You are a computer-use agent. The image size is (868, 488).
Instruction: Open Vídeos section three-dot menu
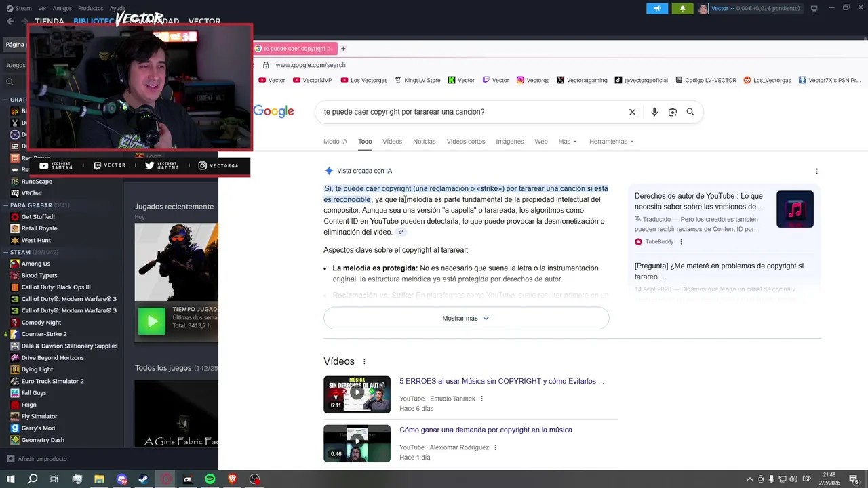(x=364, y=362)
